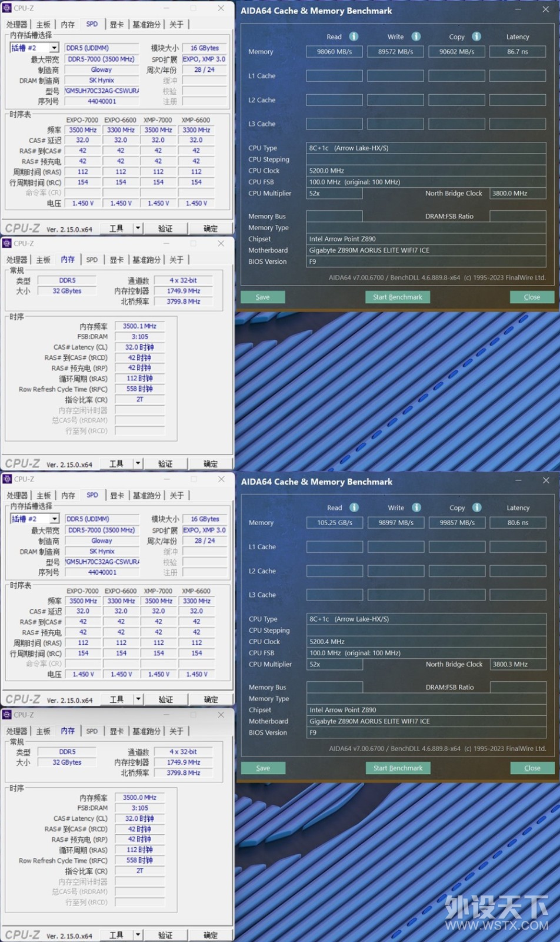560x942 pixels.
Task: Click Close button in AIDA64 window showing 86.7 ns latency
Action: click(x=532, y=297)
